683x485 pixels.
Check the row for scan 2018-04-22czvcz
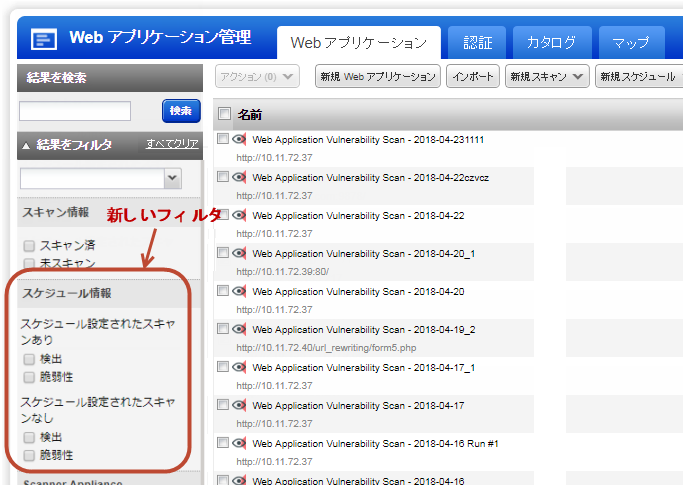[223, 176]
